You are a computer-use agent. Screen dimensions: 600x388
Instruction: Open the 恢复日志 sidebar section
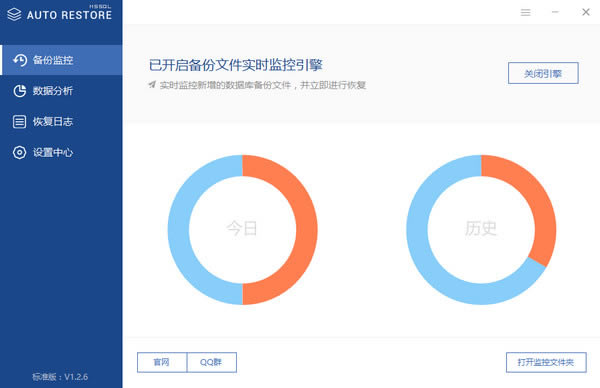tap(61, 122)
